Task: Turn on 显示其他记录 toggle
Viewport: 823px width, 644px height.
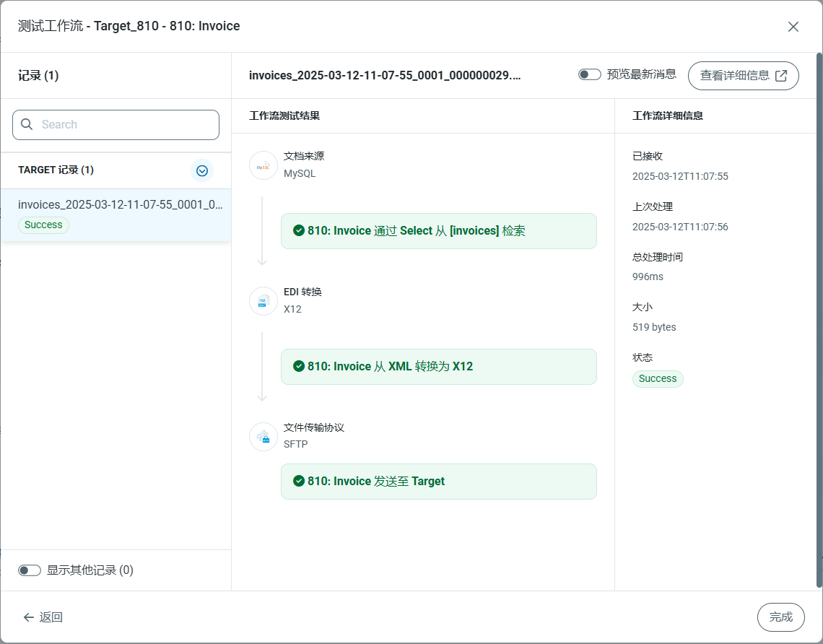Action: point(30,570)
